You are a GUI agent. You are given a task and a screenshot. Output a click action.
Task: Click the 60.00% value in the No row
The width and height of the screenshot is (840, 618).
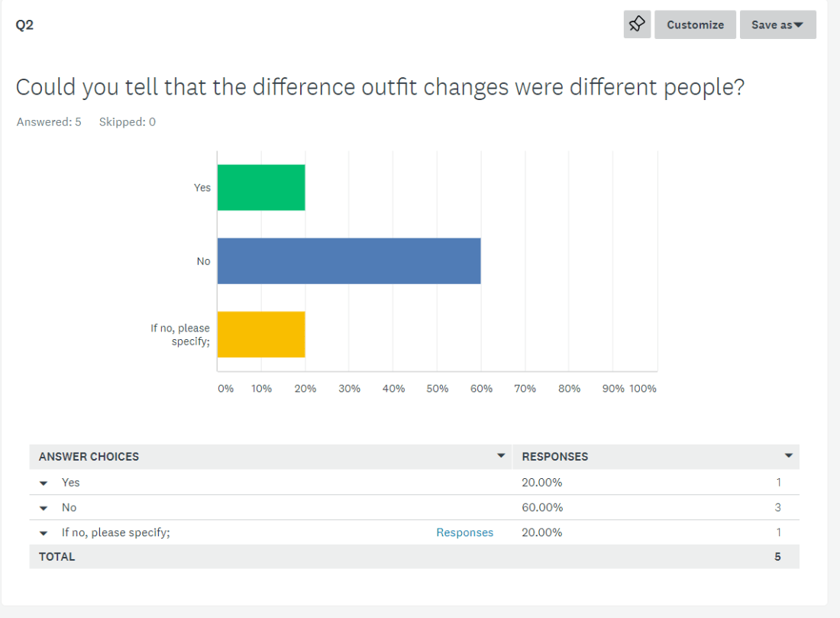pos(542,507)
